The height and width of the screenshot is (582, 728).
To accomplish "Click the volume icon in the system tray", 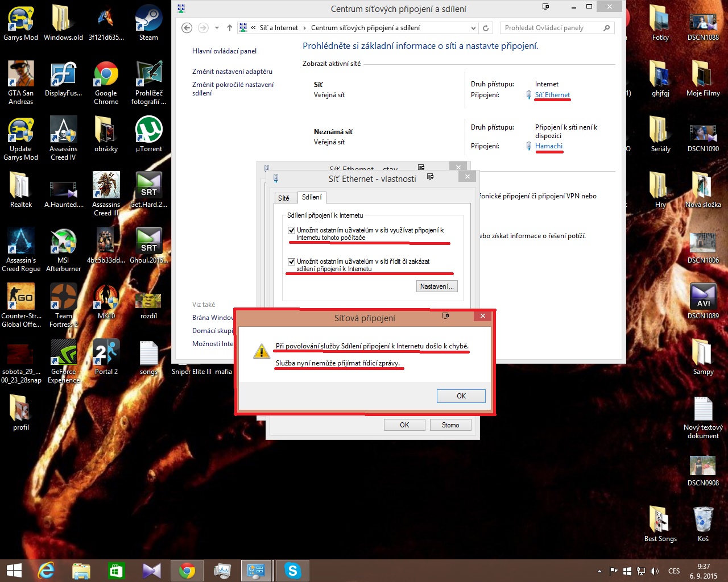I will [655, 571].
